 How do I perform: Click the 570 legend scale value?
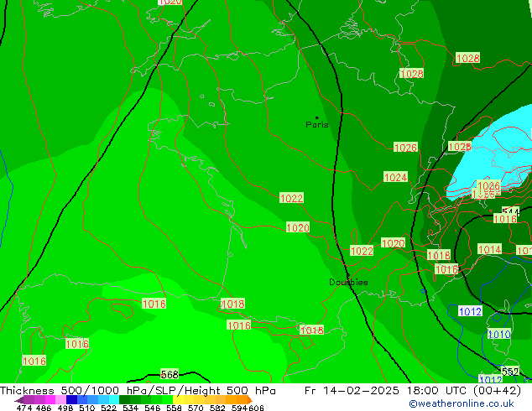point(196,408)
